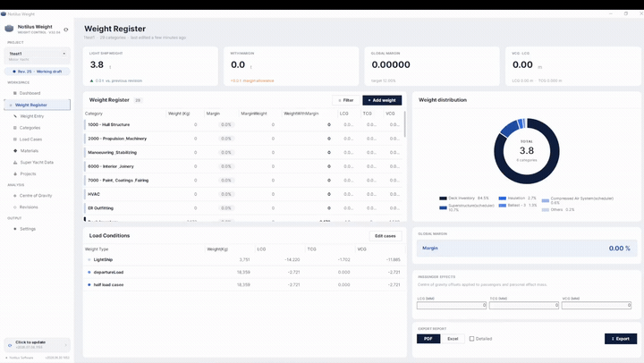644x363 pixels.
Task: Click the 0.0% margin pill for HVAC
Action: coord(226,194)
